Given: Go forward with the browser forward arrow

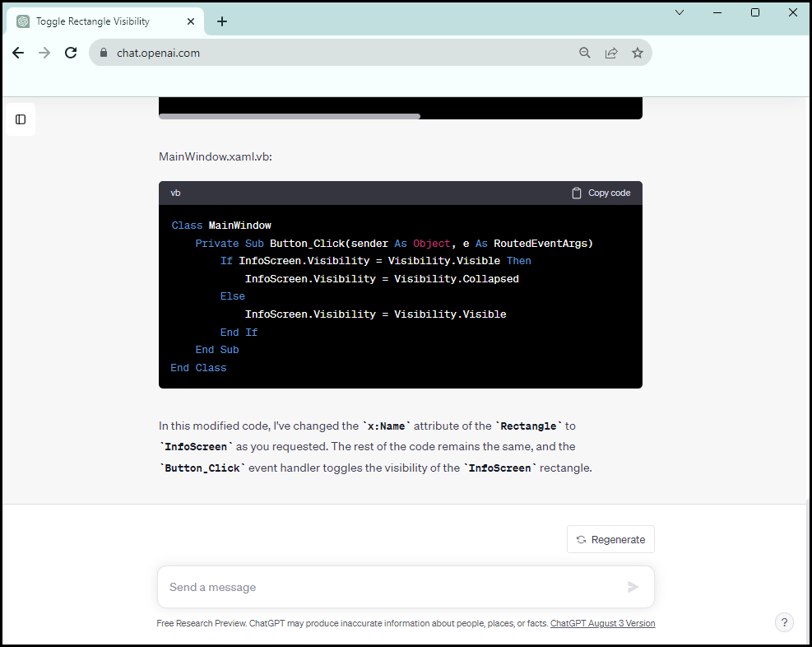Looking at the screenshot, I should coord(44,53).
